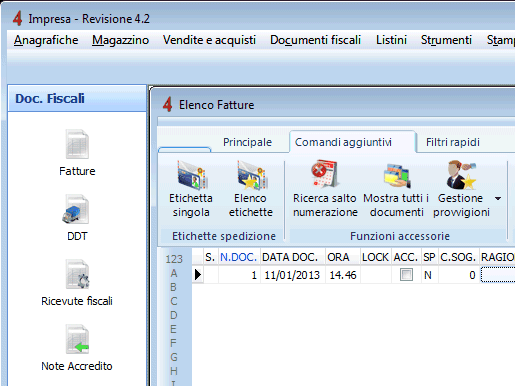Open the Strumenti menu

pos(446,40)
